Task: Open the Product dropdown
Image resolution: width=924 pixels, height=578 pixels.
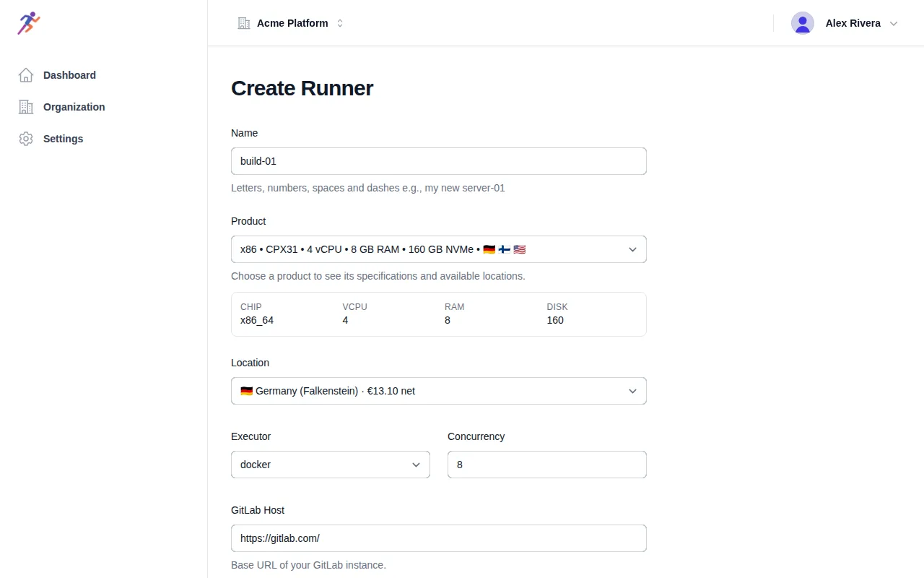Action: pos(439,249)
